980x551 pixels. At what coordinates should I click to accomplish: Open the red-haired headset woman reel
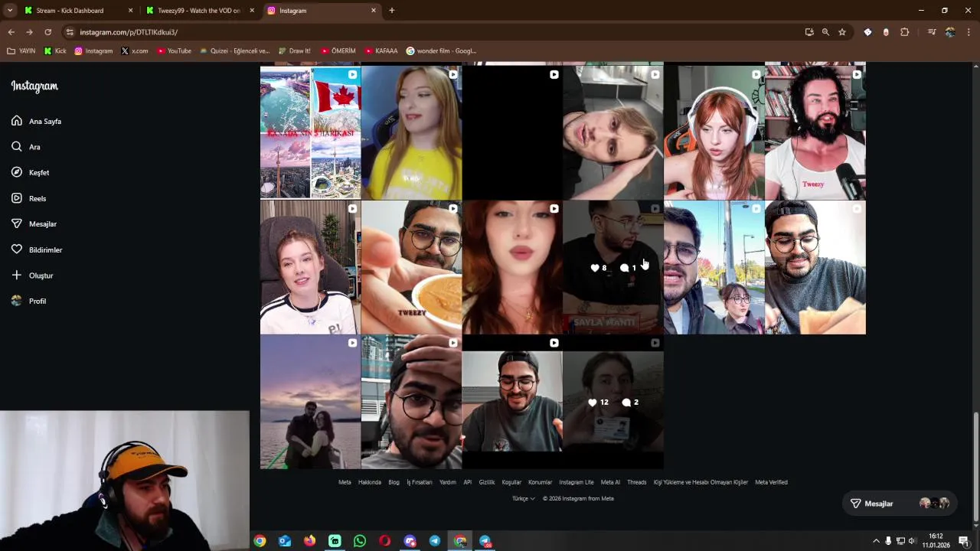714,132
